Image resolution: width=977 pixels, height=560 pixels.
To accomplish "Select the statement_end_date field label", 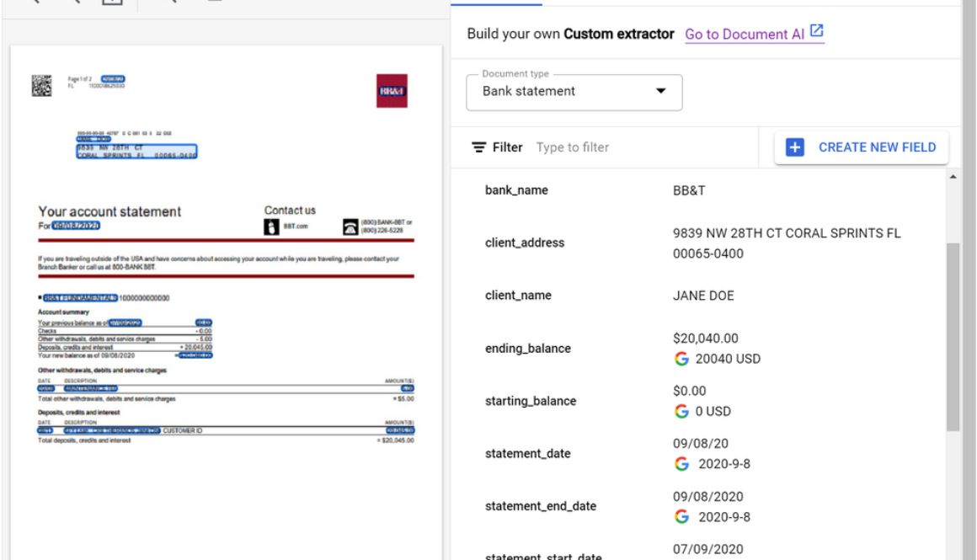I will 540,506.
